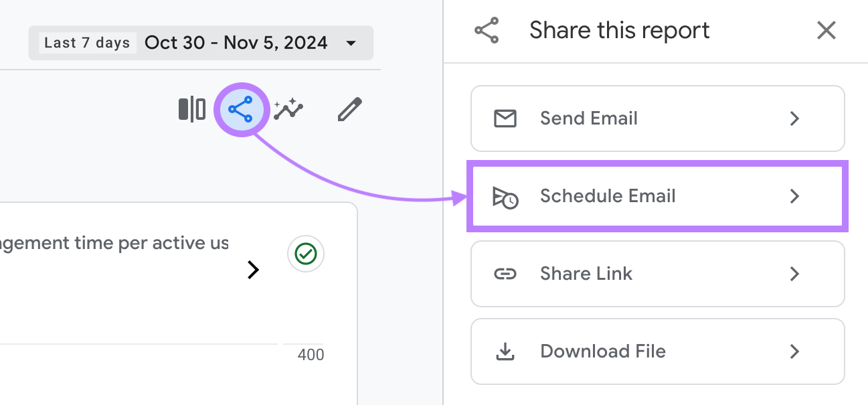Click the Insights sparkline icon
The width and height of the screenshot is (868, 405).
pos(288,108)
